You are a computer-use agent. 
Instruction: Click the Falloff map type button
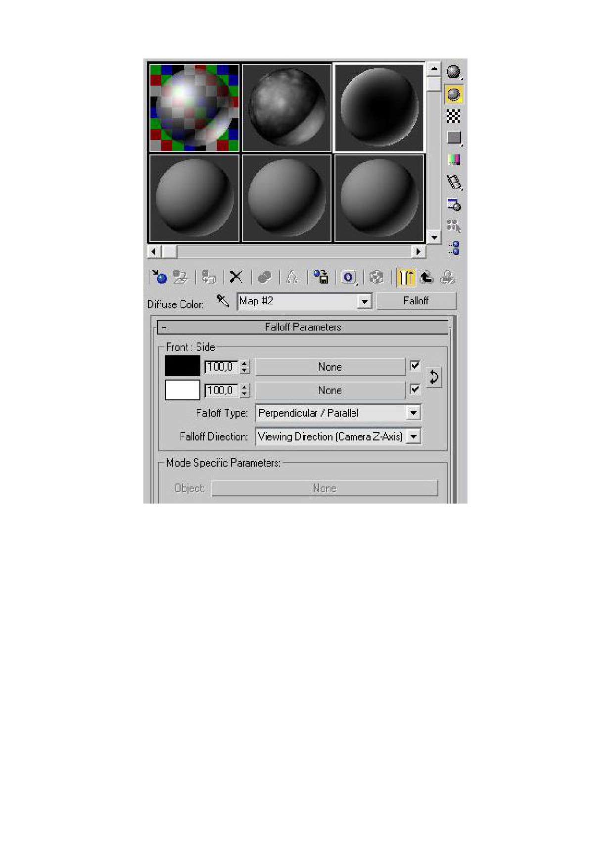tap(416, 301)
